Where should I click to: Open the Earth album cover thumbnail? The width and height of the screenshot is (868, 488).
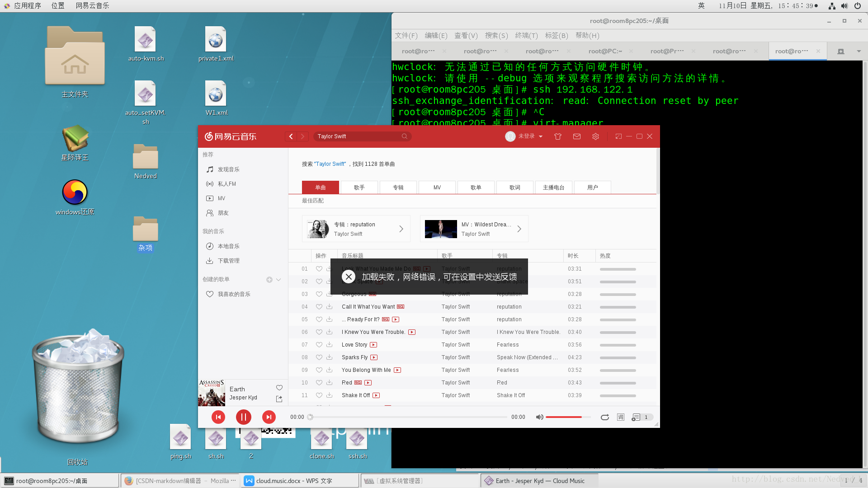click(x=212, y=393)
